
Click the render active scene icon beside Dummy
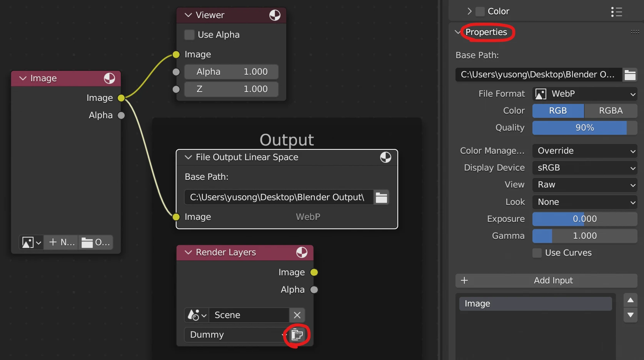click(x=297, y=335)
